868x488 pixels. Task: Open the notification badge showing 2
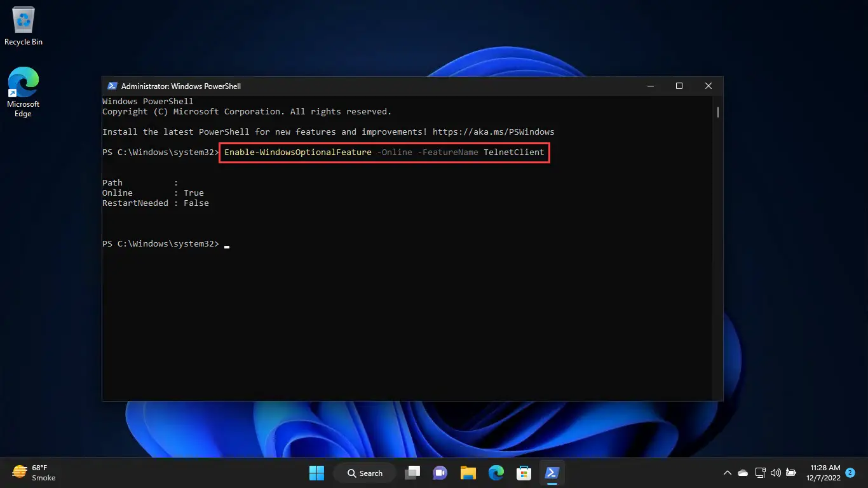850,473
